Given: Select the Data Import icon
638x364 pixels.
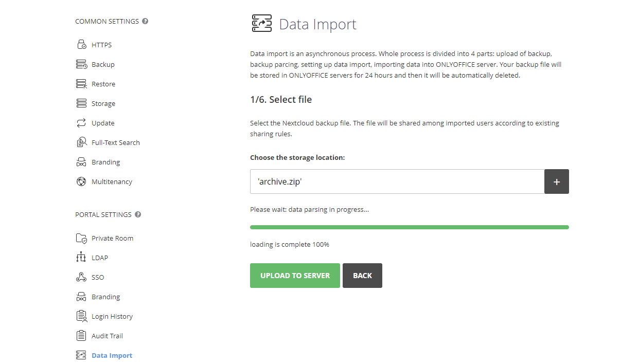Looking at the screenshot, I should [81, 355].
